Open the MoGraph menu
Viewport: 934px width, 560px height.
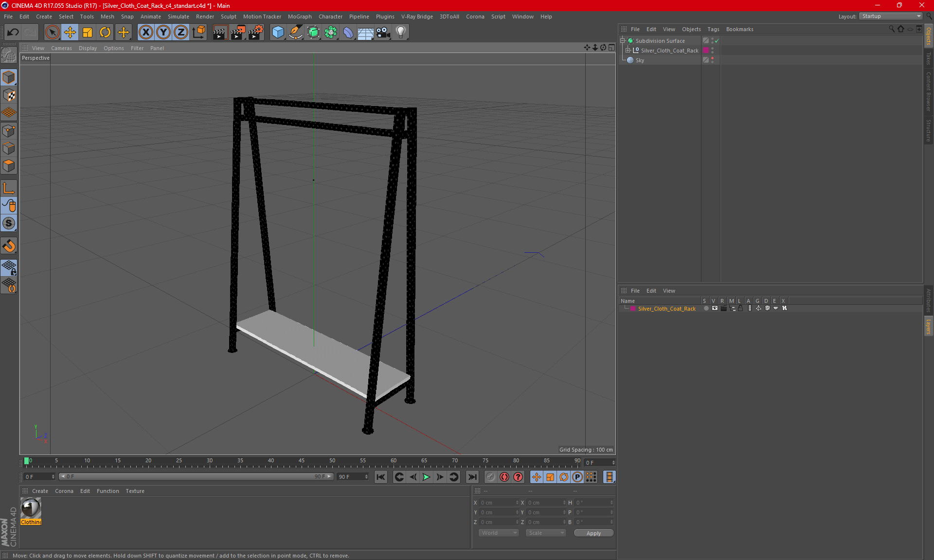(x=300, y=17)
